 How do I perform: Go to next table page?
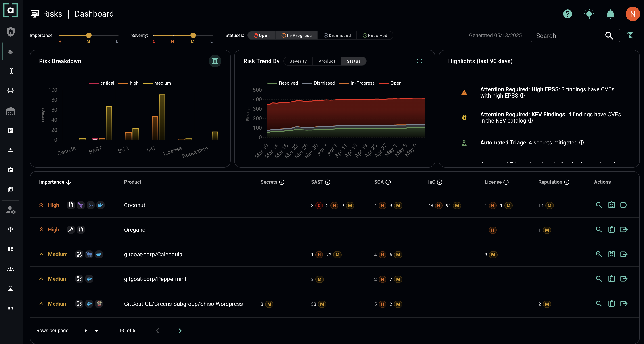tap(180, 331)
